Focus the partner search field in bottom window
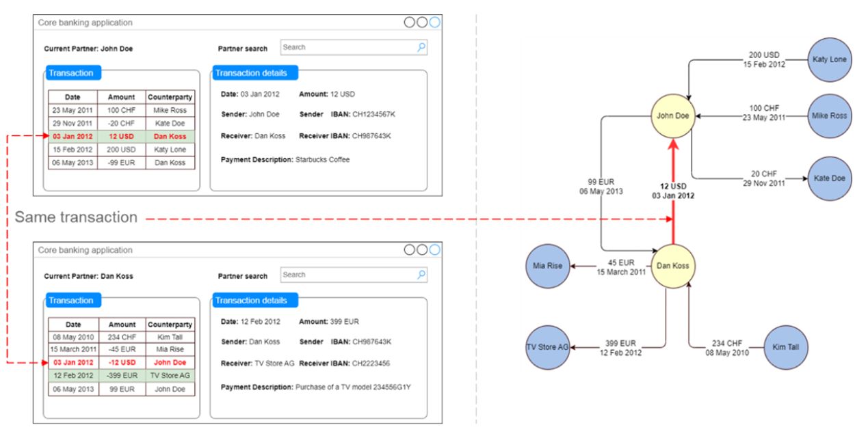 pos(347,275)
